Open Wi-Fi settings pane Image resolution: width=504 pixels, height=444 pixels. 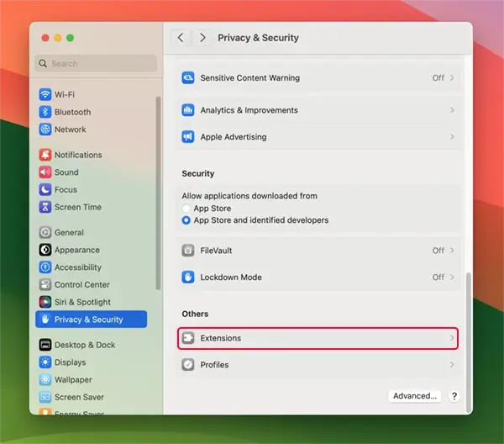[x=92, y=94]
